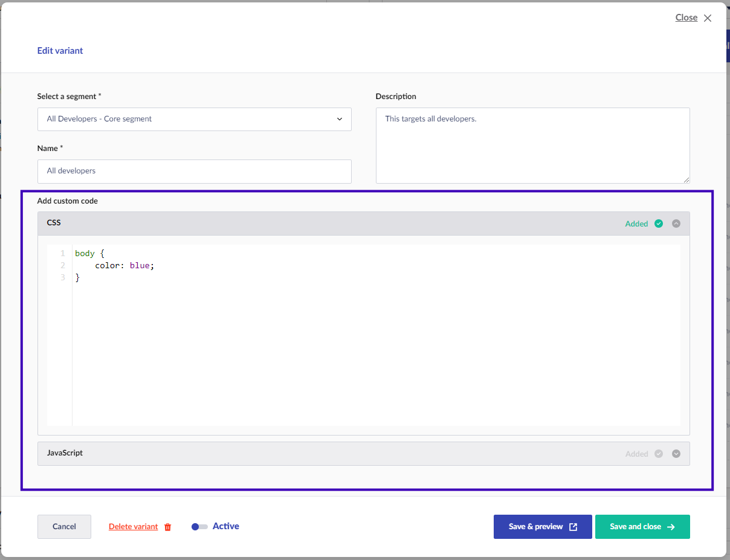Click the grey Added checkmark in JavaScript header
The image size is (730, 560).
tap(659, 454)
